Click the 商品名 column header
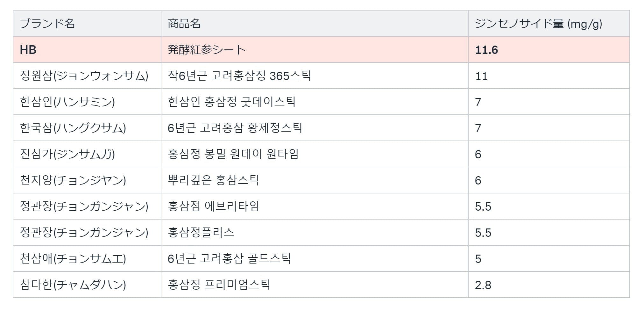 (x=184, y=24)
